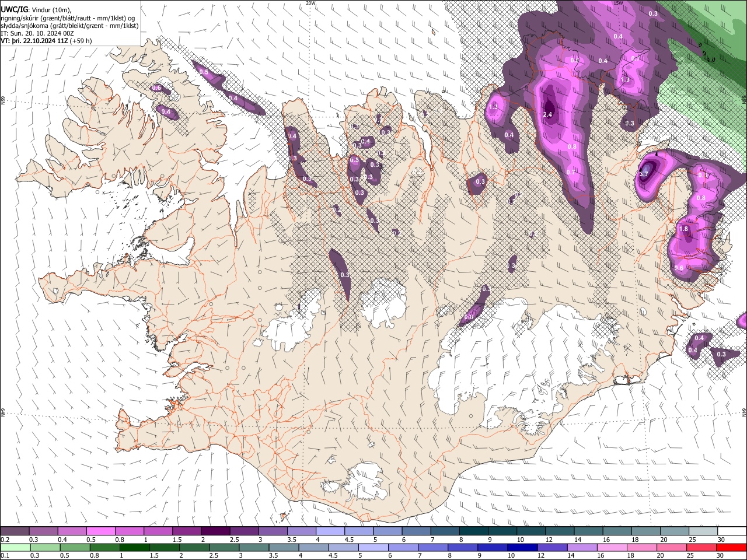This screenshot has width=747, height=560.
Task: Pick the deep blue bottom-row swatch at 10
Action: (x=522, y=548)
